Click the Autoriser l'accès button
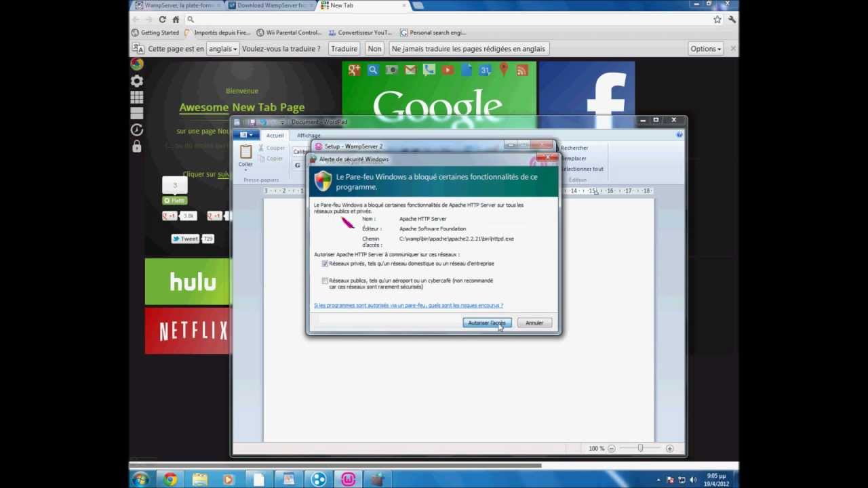Viewport: 868px width, 488px height. coord(487,323)
